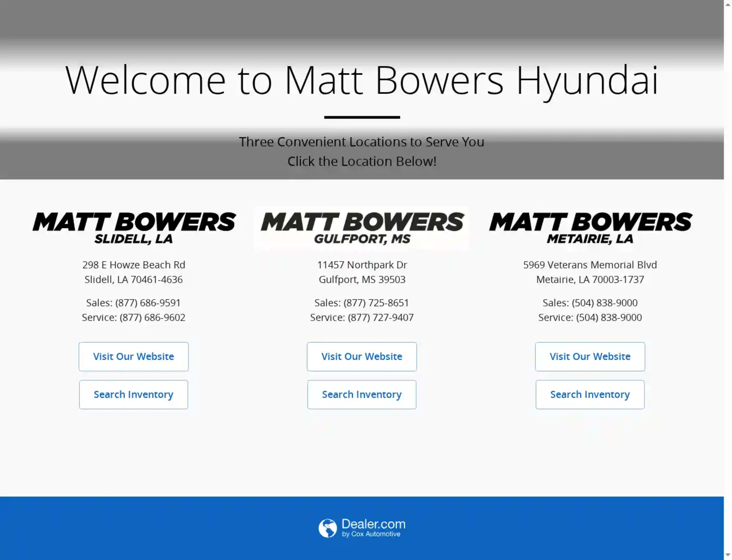The width and height of the screenshot is (732, 560).
Task: Click the scrollbar up arrow
Action: tap(728, 4)
